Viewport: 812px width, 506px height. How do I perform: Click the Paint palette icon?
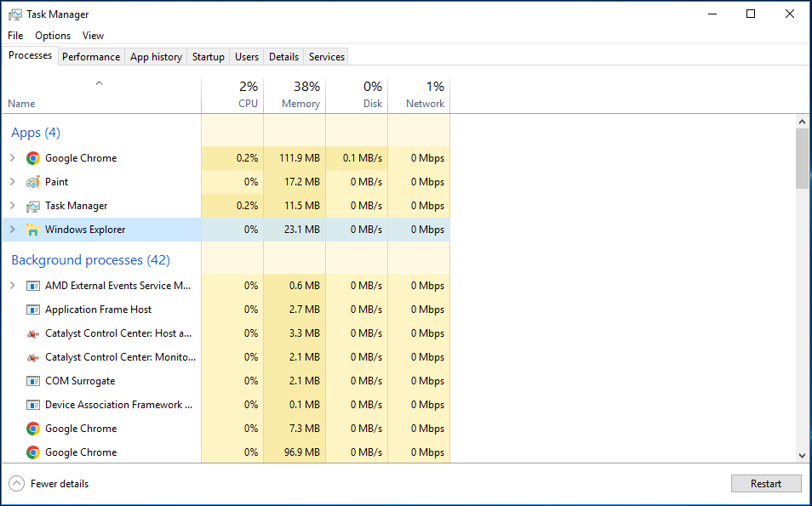click(32, 182)
